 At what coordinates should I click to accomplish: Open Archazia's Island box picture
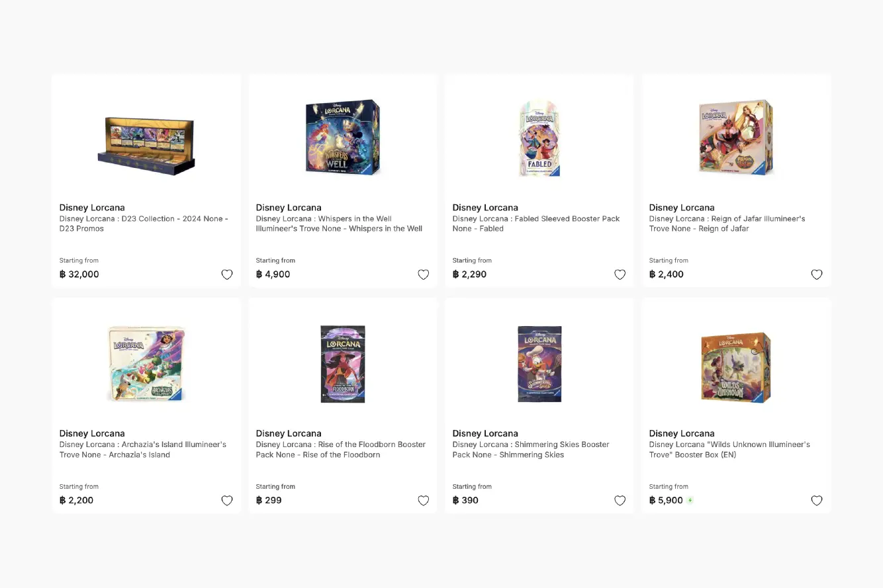147,363
